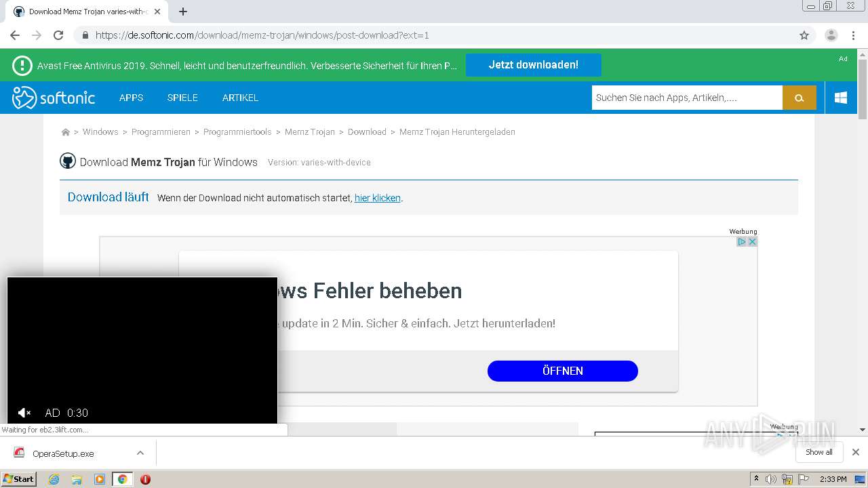Click the Windows platform icon in header
This screenshot has width=868, height=488.
pos(841,98)
